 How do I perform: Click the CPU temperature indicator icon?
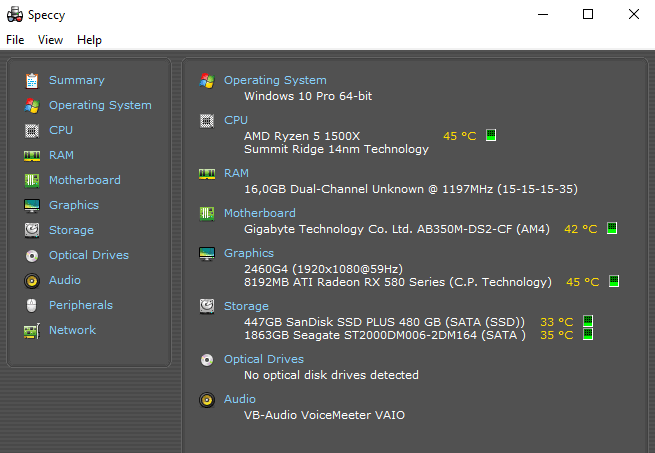tap(491, 135)
